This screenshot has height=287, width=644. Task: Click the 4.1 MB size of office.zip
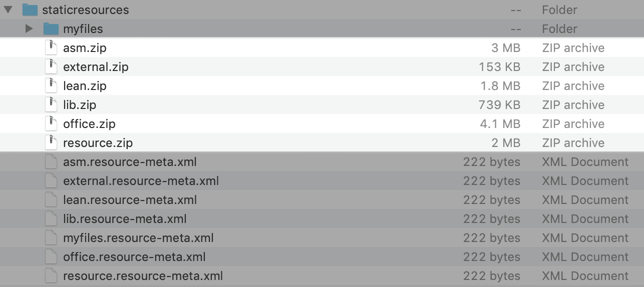click(500, 124)
